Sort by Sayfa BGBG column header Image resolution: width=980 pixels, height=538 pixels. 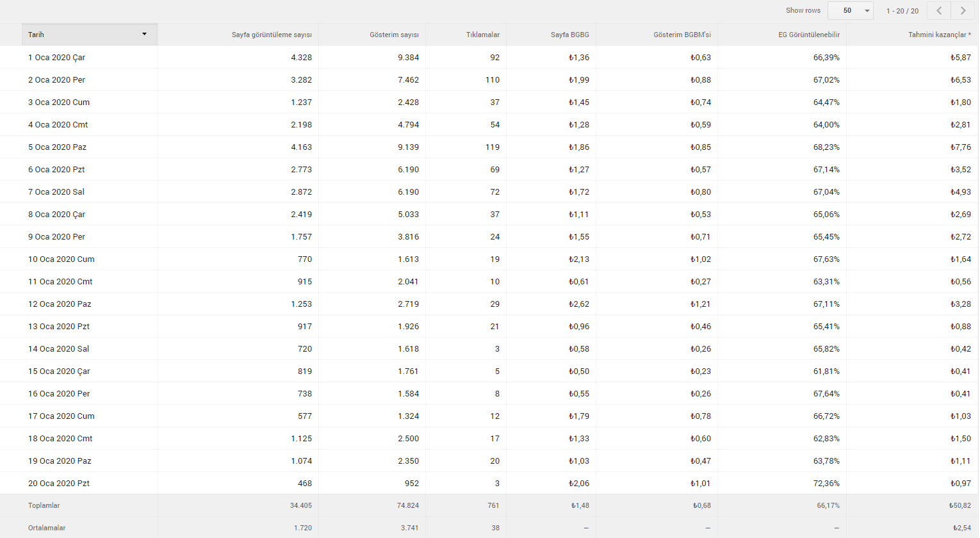coord(570,35)
